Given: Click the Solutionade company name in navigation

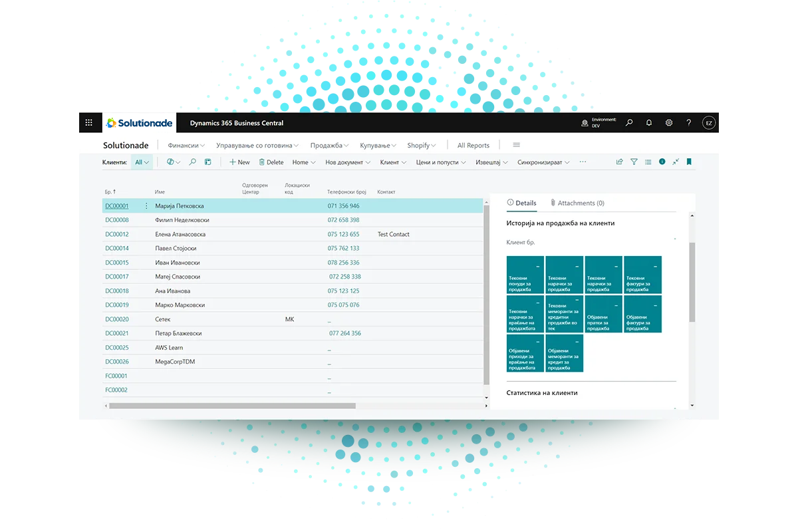Looking at the screenshot, I should coord(126,145).
